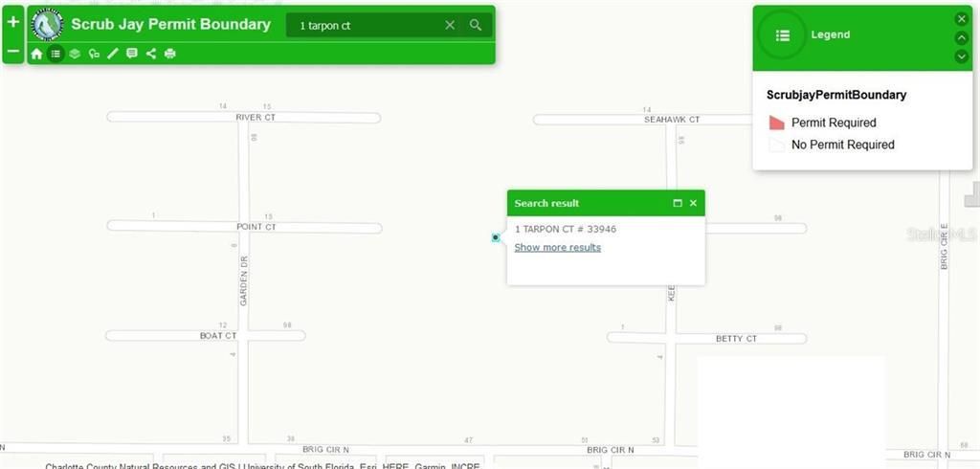Open the Layers stack tool
The height and width of the screenshot is (469, 980).
[x=75, y=54]
